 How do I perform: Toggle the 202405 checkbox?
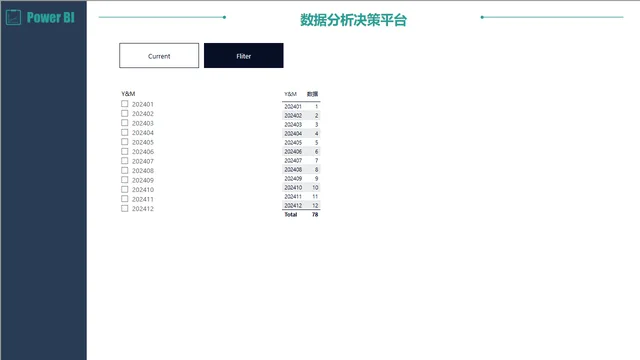point(124,142)
